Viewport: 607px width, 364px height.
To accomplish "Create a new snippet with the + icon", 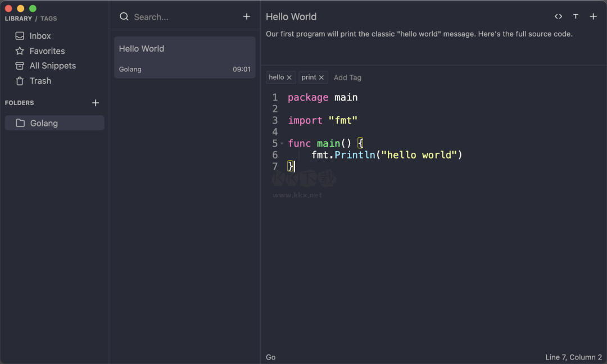I will coord(593,16).
